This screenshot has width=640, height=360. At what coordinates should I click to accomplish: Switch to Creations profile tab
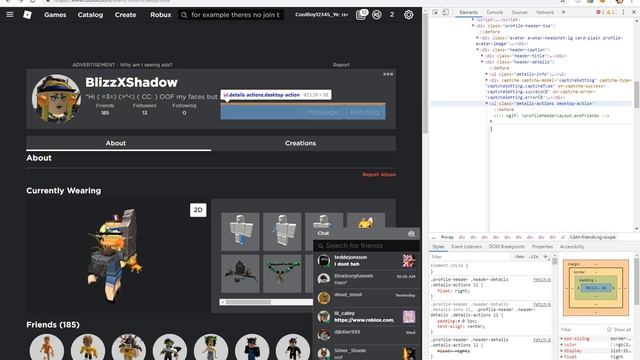click(x=300, y=143)
